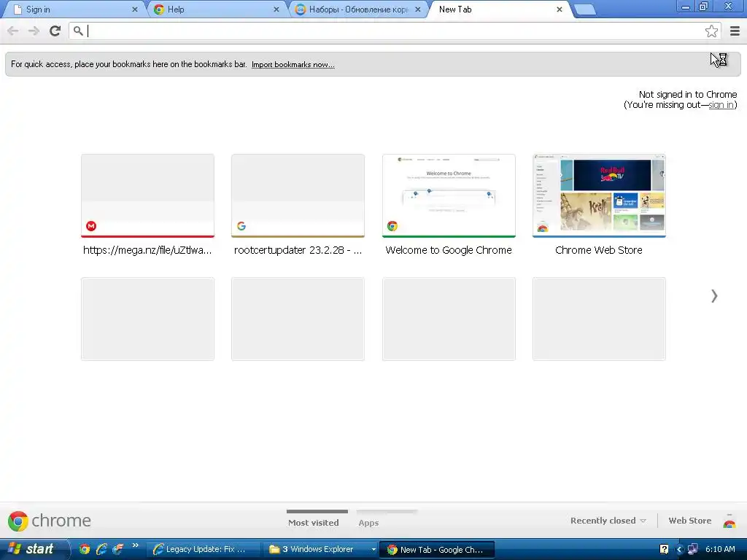
Task: Click the Welcome to Google Chrome caption
Action: pos(449,250)
